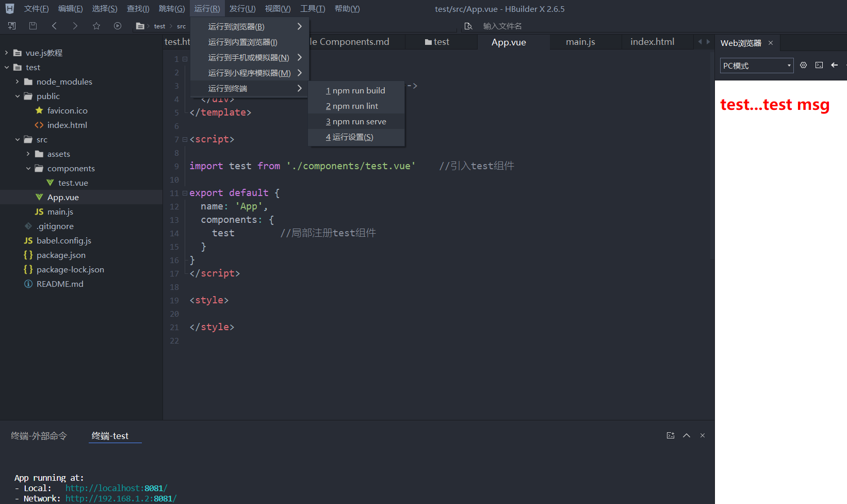Switch to the App.vue editor tab
The image size is (847, 504).
click(x=509, y=42)
